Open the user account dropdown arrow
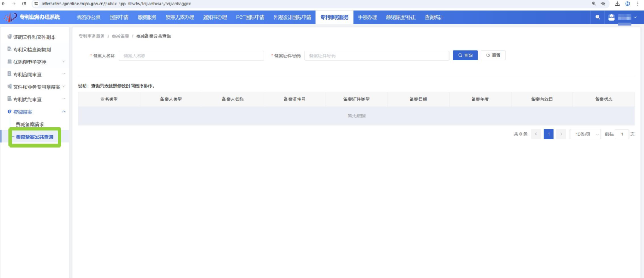 636,17
